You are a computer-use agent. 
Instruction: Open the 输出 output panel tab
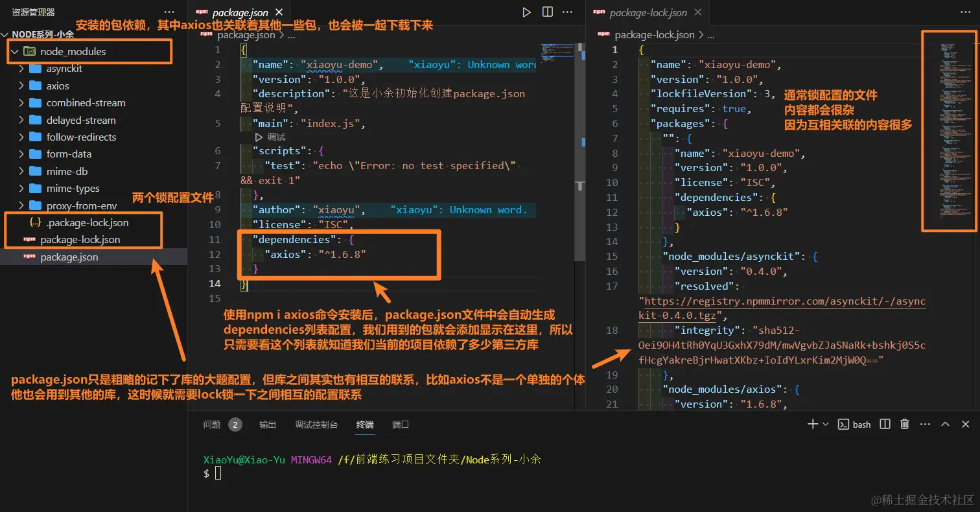[268, 425]
